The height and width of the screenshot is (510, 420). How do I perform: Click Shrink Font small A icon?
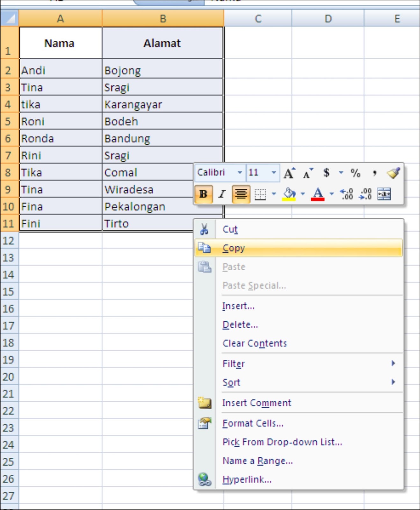click(308, 173)
